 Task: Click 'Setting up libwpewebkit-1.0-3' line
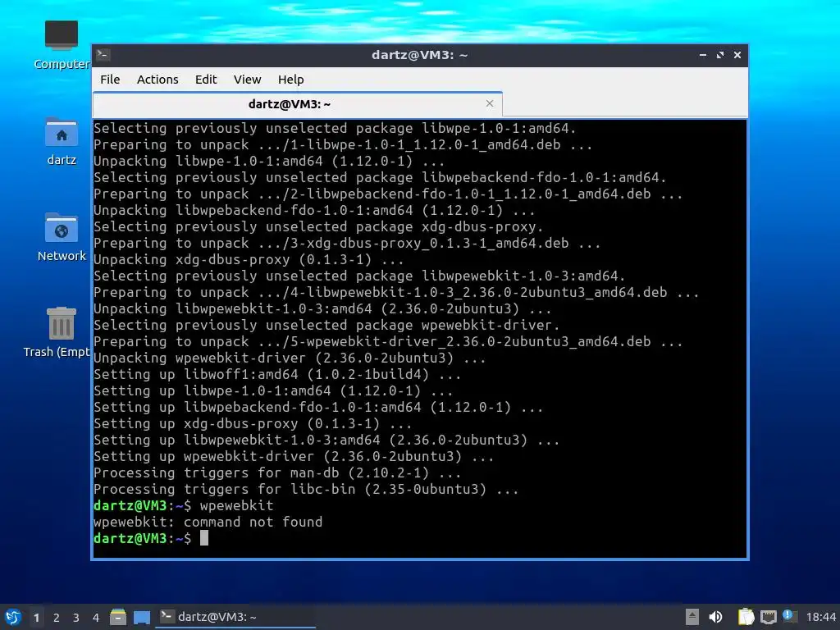pos(326,440)
